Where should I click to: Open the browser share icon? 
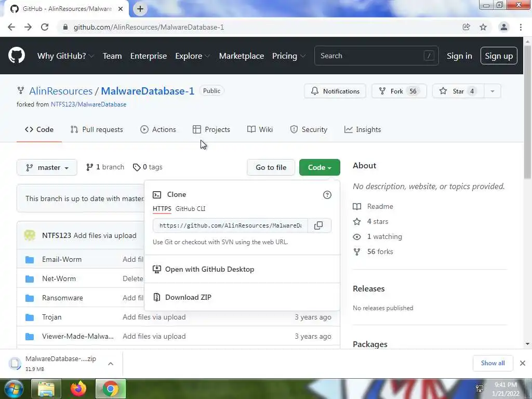(467, 27)
